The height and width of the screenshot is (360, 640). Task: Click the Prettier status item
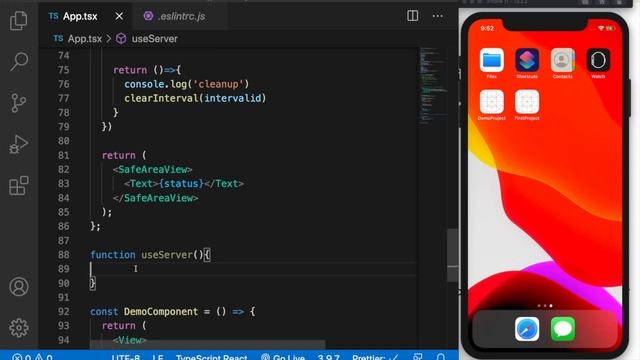(x=375, y=357)
